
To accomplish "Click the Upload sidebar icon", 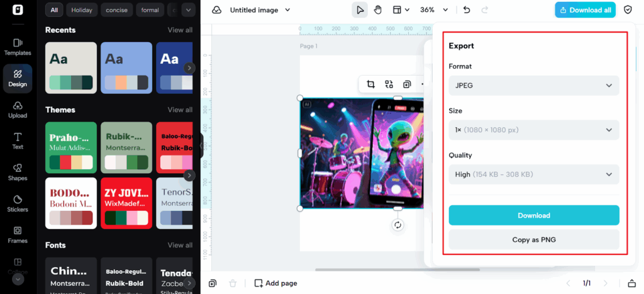I will (18, 110).
